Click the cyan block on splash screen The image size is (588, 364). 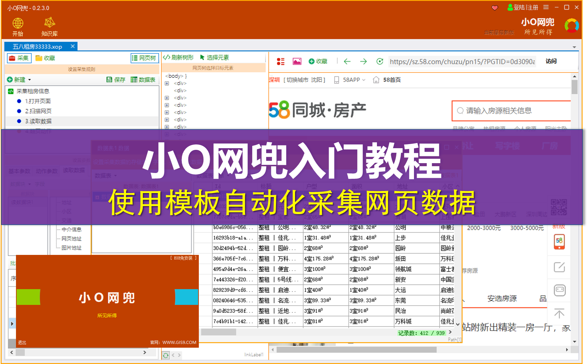click(x=187, y=297)
